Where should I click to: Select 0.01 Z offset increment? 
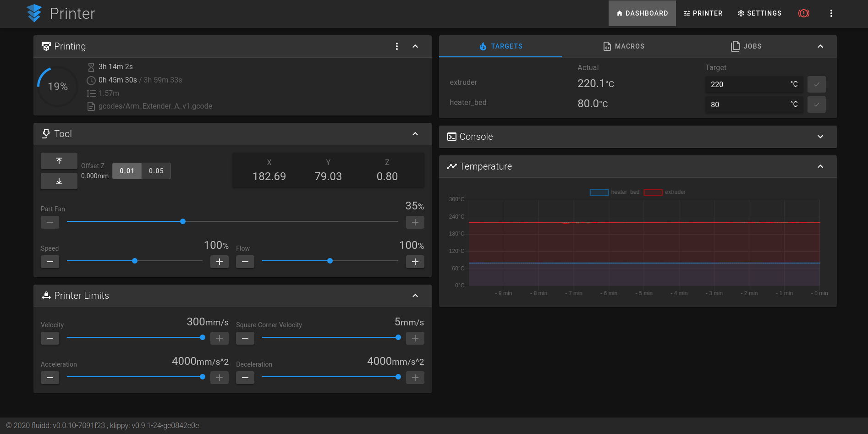[127, 171]
